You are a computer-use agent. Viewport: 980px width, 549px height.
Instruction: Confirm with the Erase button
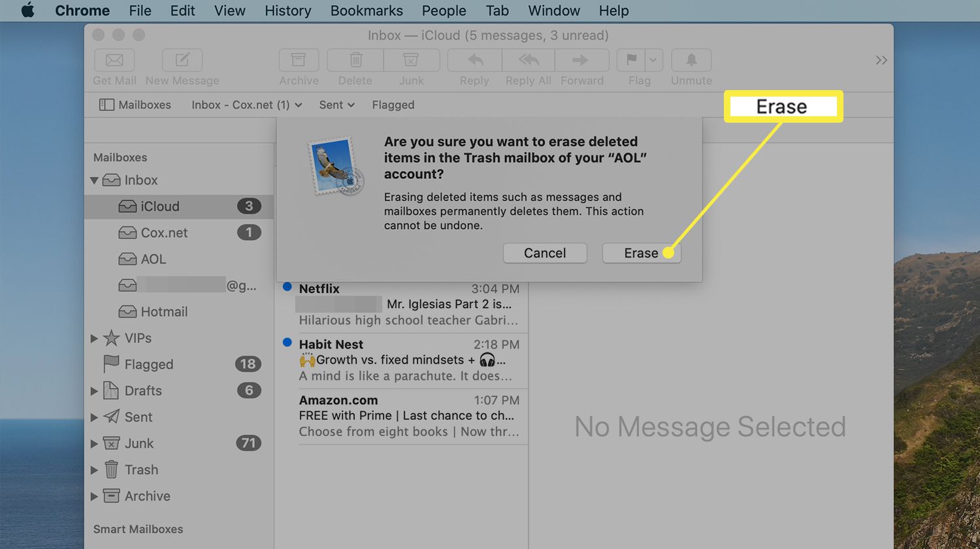[642, 253]
